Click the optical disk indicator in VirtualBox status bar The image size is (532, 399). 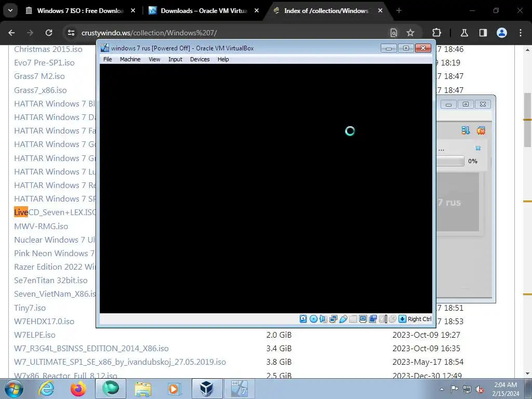click(313, 319)
